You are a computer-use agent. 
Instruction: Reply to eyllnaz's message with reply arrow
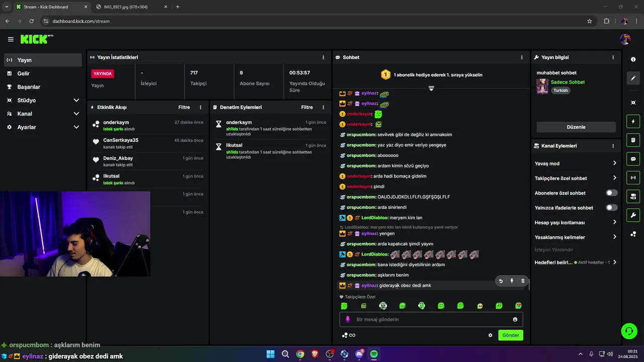click(501, 281)
